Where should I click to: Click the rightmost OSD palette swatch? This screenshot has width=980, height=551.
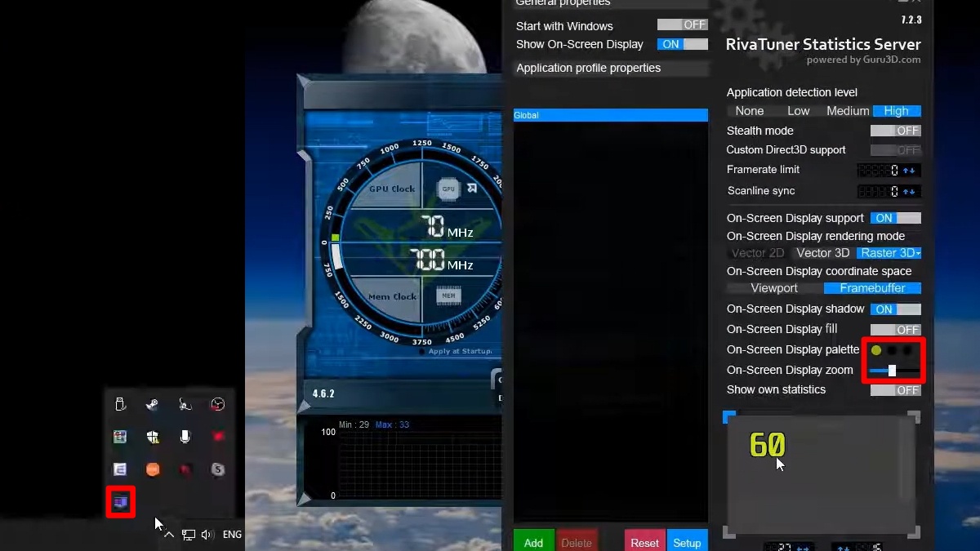(x=908, y=350)
